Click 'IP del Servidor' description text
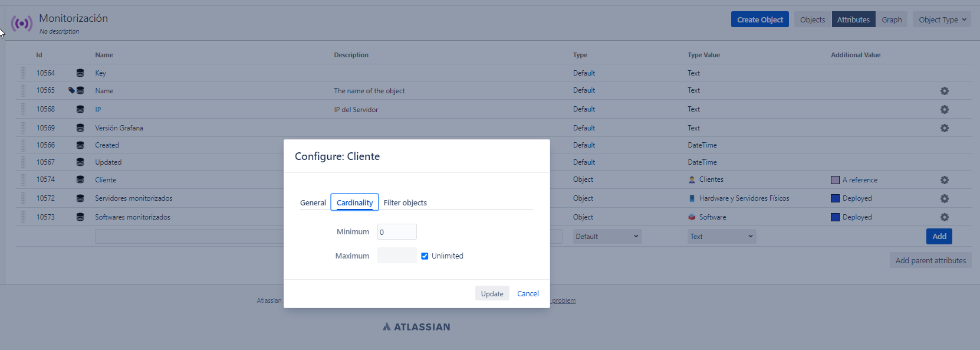Viewport: 980px width, 350px height. tap(356, 110)
